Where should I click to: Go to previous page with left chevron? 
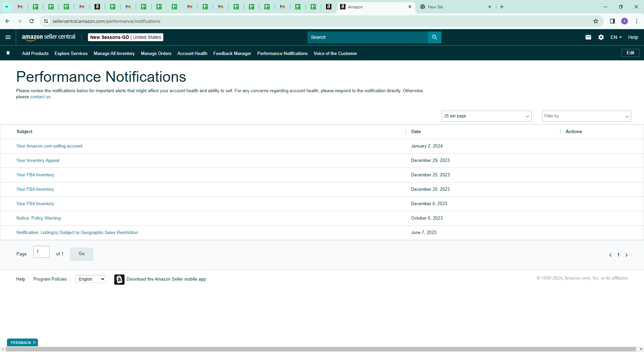click(610, 255)
